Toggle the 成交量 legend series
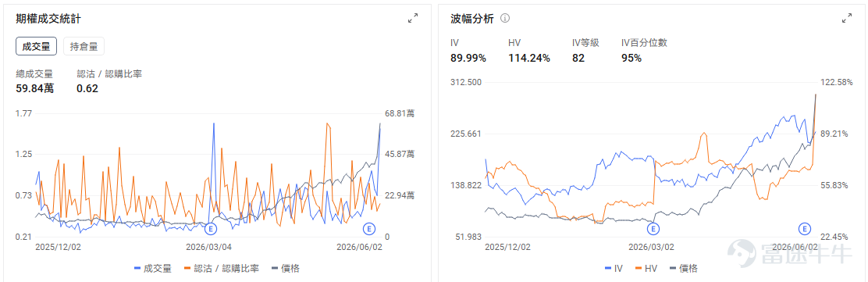Viewport: 868px width, 282px height. 153,268
